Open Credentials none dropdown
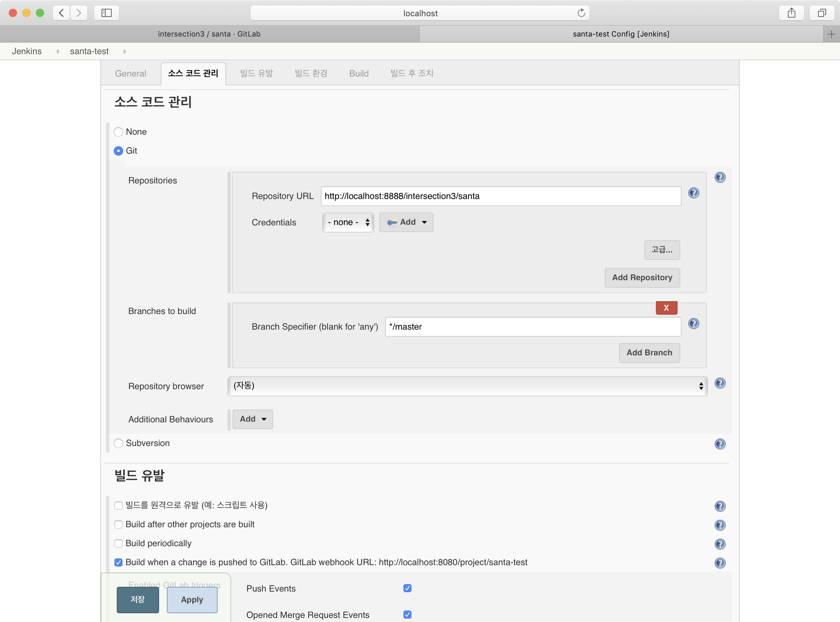This screenshot has height=622, width=840. (x=348, y=222)
